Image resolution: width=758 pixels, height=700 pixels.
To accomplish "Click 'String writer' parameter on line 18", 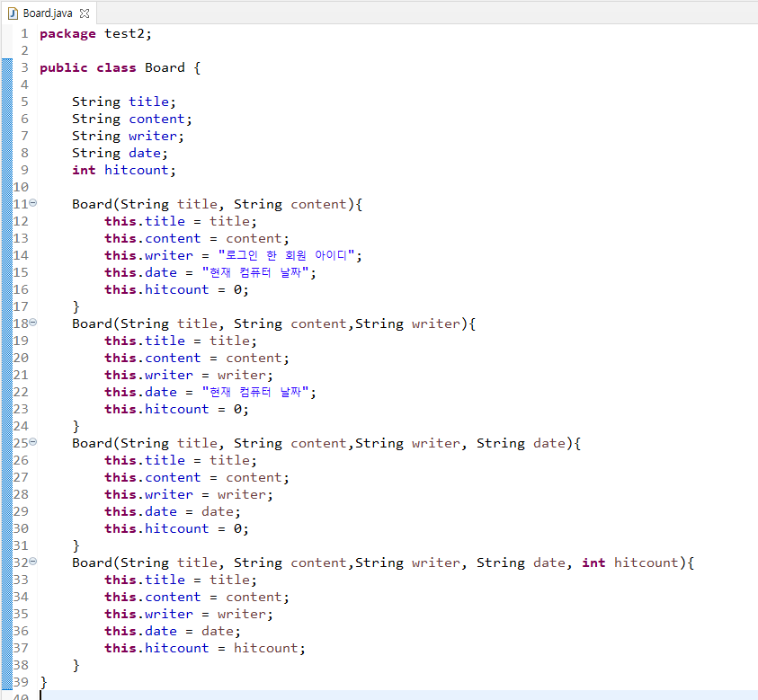I will [408, 323].
